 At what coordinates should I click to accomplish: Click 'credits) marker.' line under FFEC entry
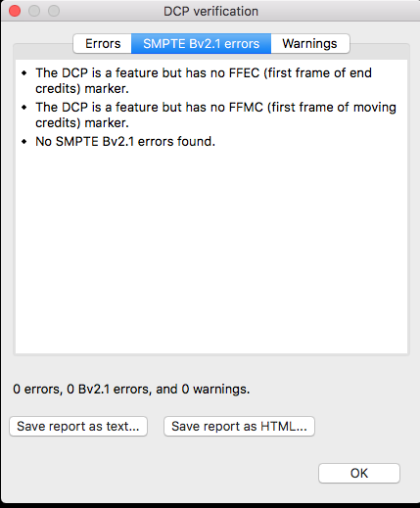[82, 89]
